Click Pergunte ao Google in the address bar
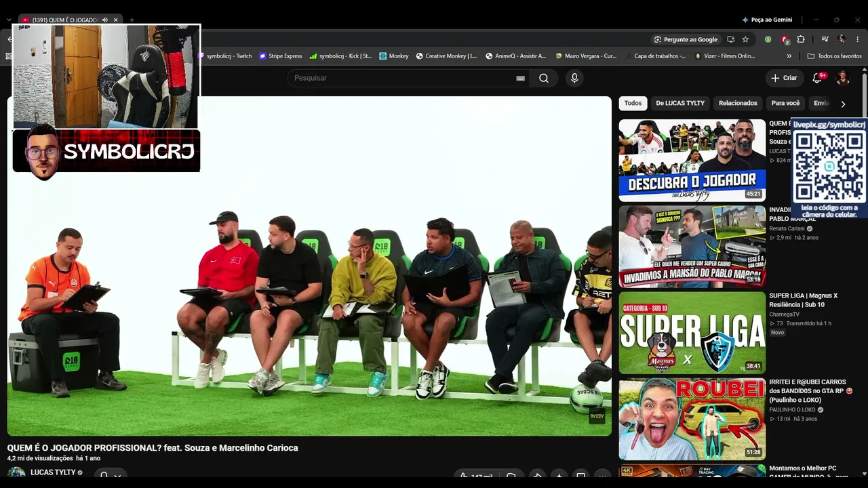 [x=685, y=39]
